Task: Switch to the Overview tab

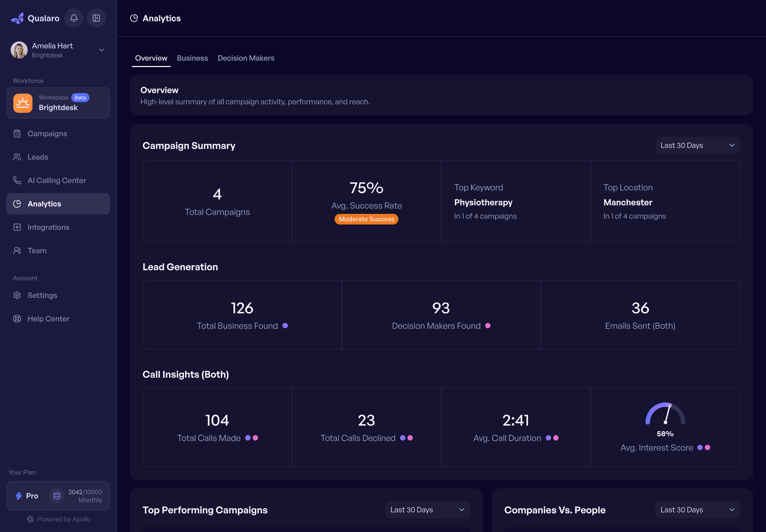Action: (x=151, y=58)
